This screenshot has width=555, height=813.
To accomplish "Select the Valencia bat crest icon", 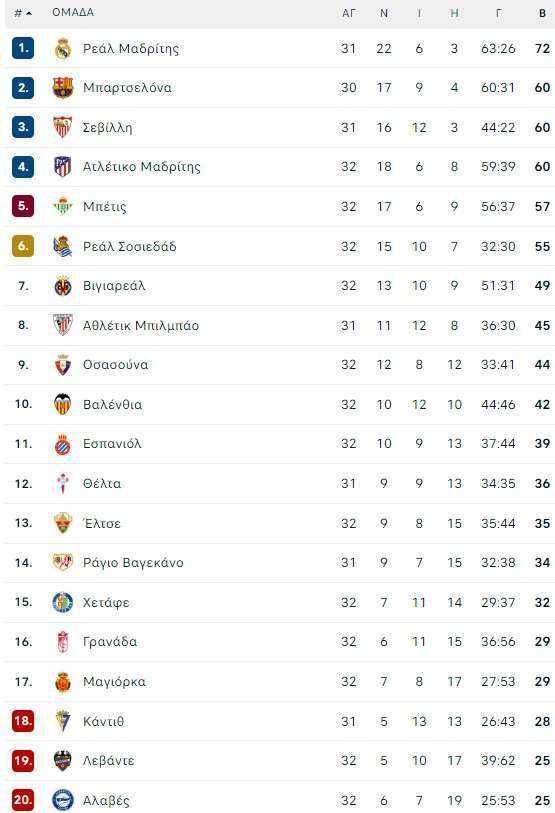I will (x=63, y=404).
